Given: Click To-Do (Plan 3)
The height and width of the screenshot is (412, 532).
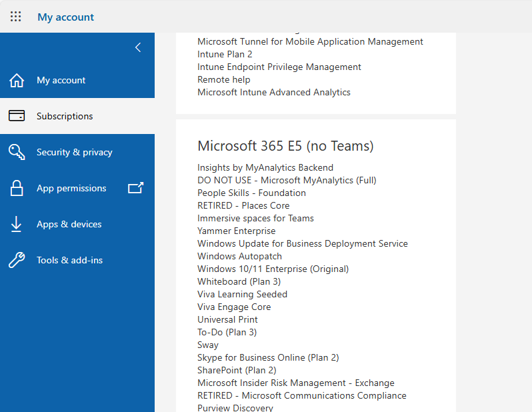Looking at the screenshot, I should (227, 332).
